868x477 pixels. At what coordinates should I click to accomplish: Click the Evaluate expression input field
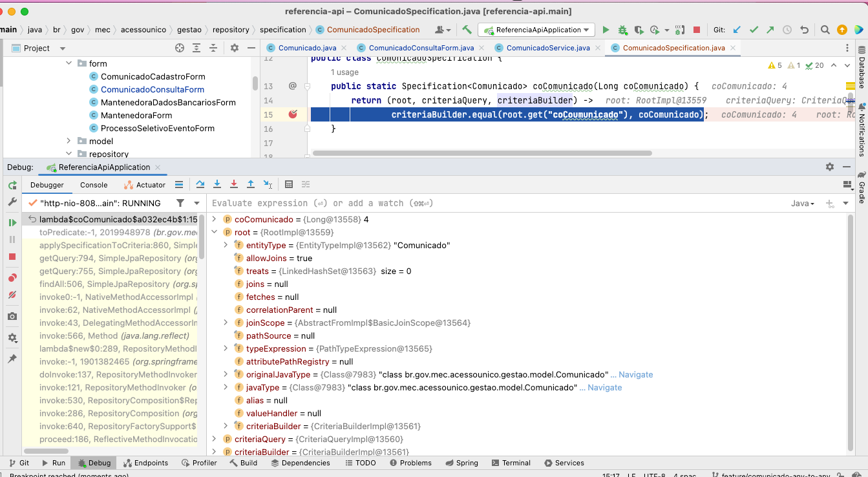point(498,203)
